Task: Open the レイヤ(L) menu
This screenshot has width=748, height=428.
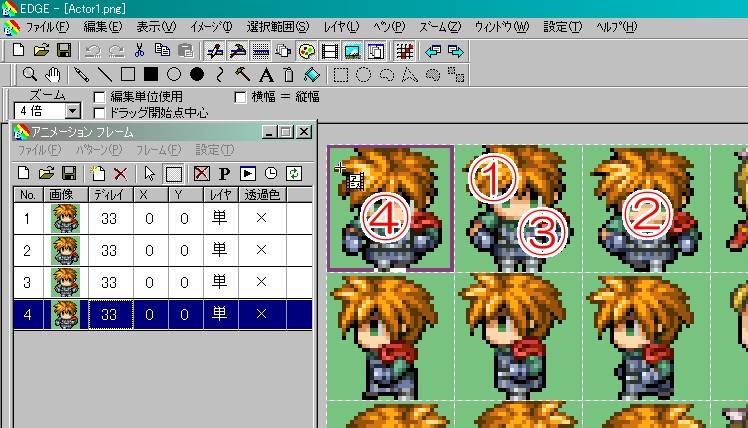Action: tap(342, 27)
